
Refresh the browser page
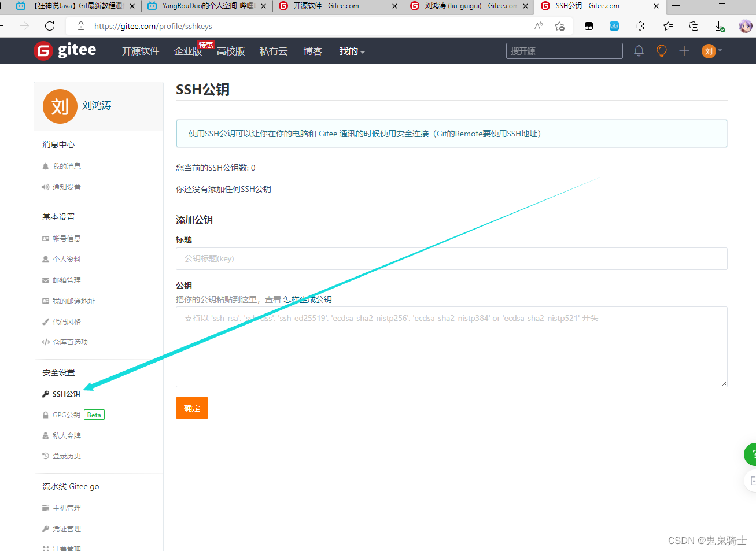tap(50, 26)
